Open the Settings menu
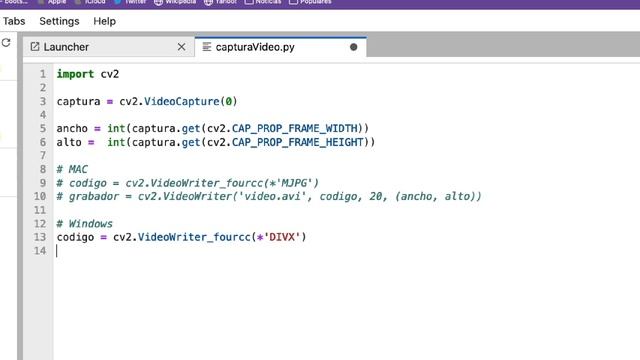 click(x=59, y=21)
